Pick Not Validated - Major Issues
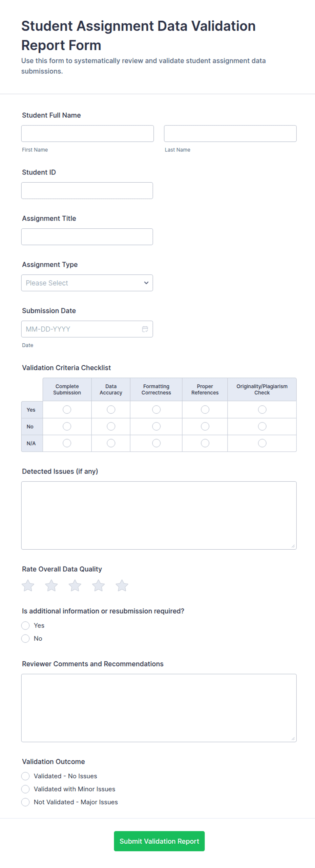The width and height of the screenshot is (315, 868). (x=25, y=802)
